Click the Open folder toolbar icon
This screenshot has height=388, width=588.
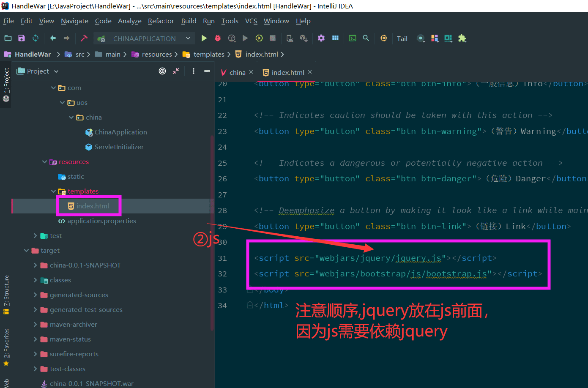(8, 38)
